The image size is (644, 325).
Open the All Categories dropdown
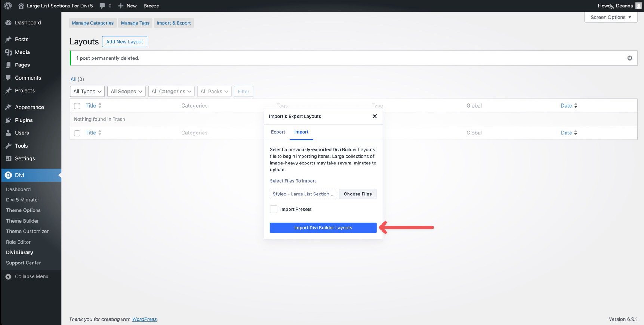pyautogui.click(x=171, y=92)
